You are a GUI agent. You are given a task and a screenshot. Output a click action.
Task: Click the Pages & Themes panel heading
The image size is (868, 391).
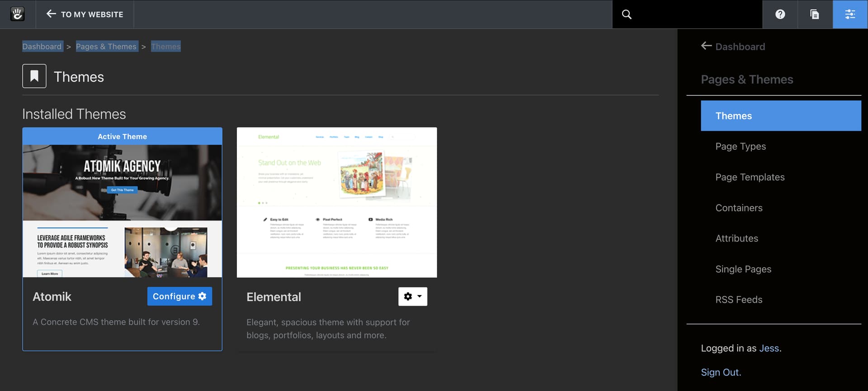pos(747,79)
